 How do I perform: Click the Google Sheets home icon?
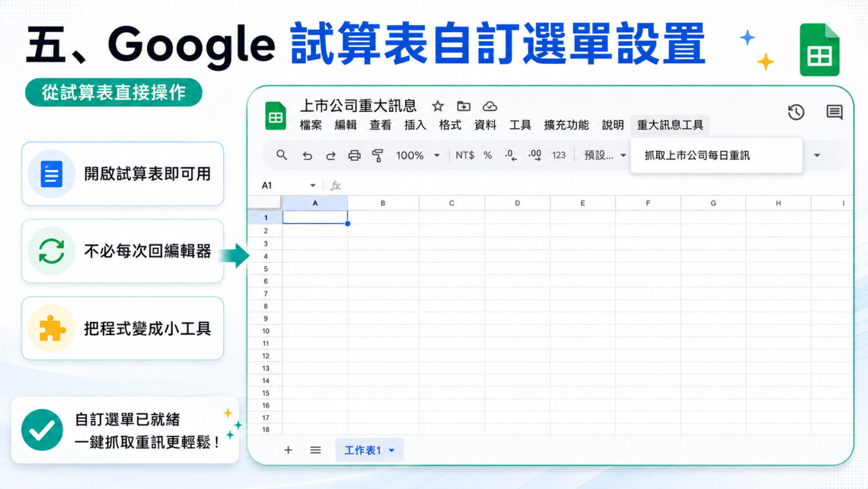coord(275,115)
